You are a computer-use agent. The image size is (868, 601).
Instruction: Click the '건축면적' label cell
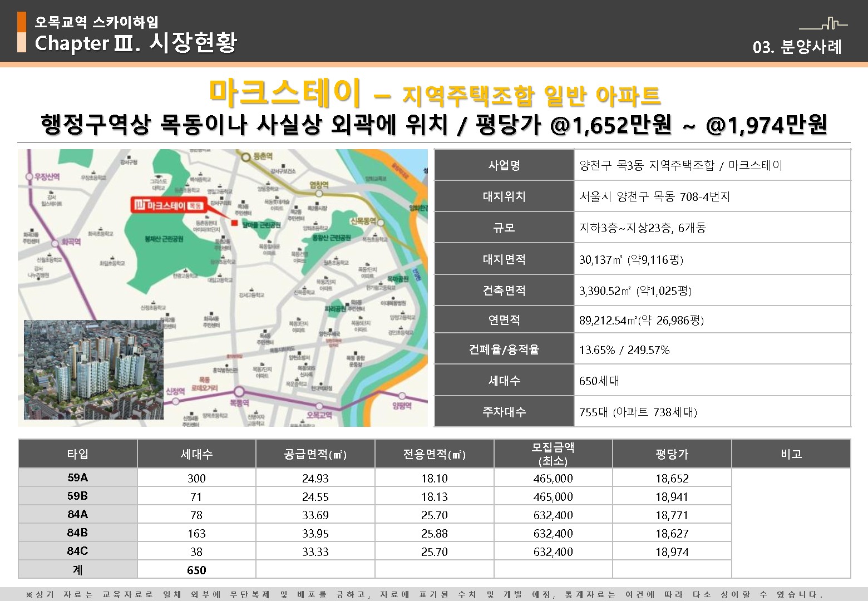coord(504,290)
